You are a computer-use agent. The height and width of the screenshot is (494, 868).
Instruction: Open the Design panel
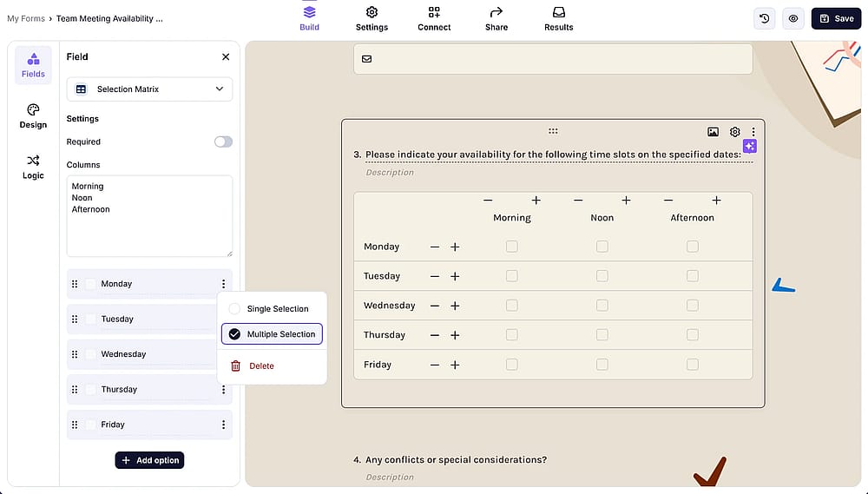[33, 116]
